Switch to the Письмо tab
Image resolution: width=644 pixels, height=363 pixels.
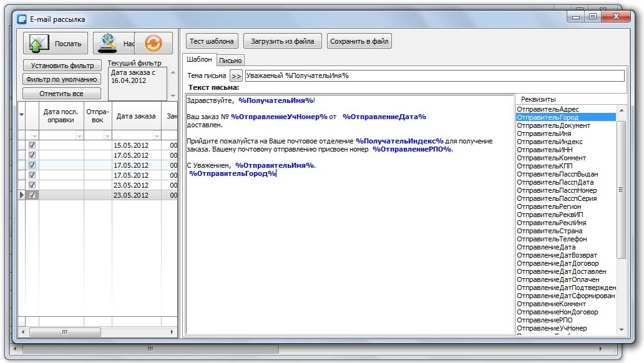230,60
